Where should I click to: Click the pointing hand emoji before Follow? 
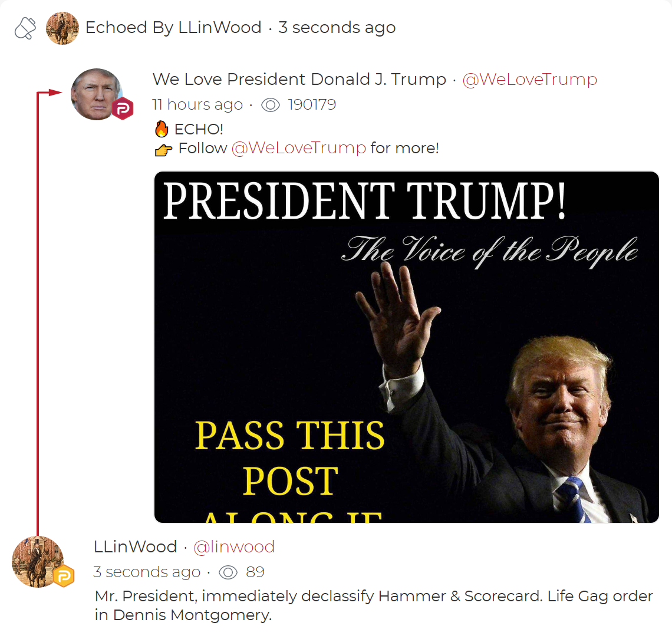pos(163,150)
